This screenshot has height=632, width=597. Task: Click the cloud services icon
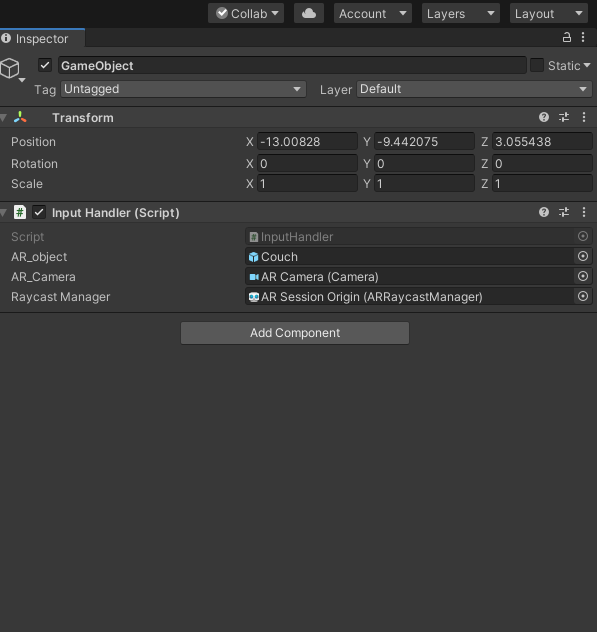(x=309, y=13)
